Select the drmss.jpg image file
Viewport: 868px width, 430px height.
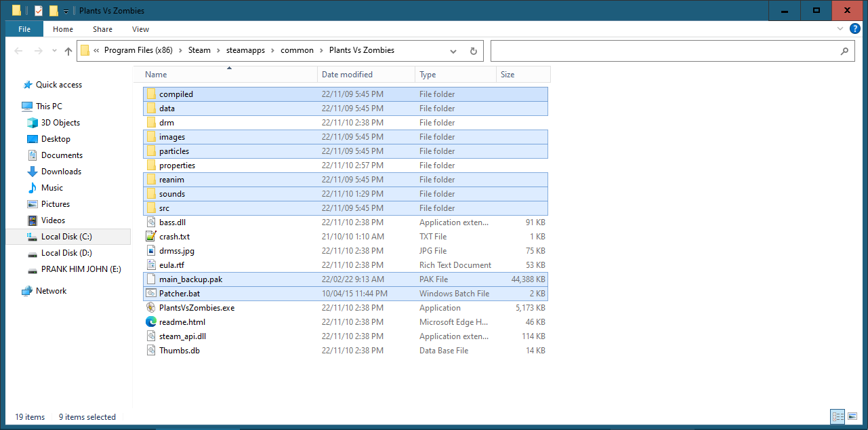(x=346, y=251)
